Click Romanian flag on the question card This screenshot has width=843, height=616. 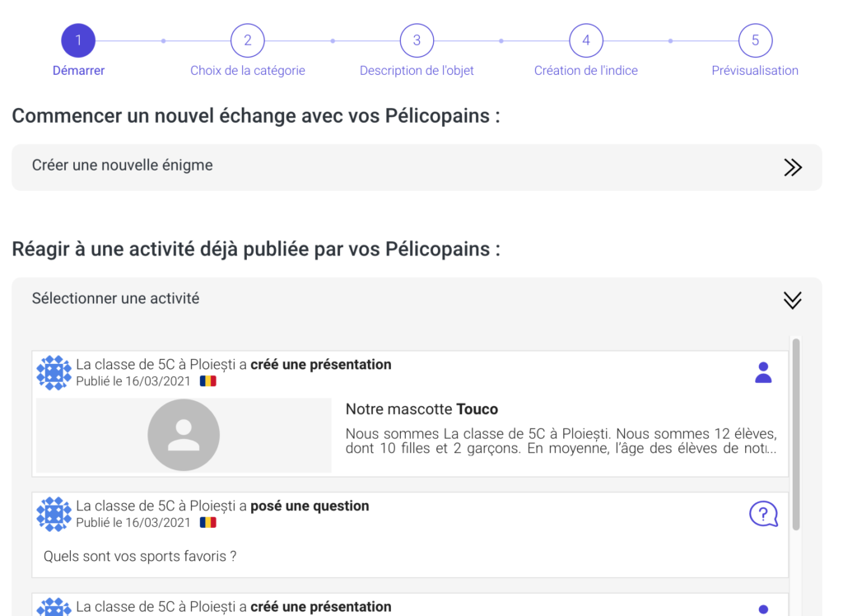click(208, 522)
